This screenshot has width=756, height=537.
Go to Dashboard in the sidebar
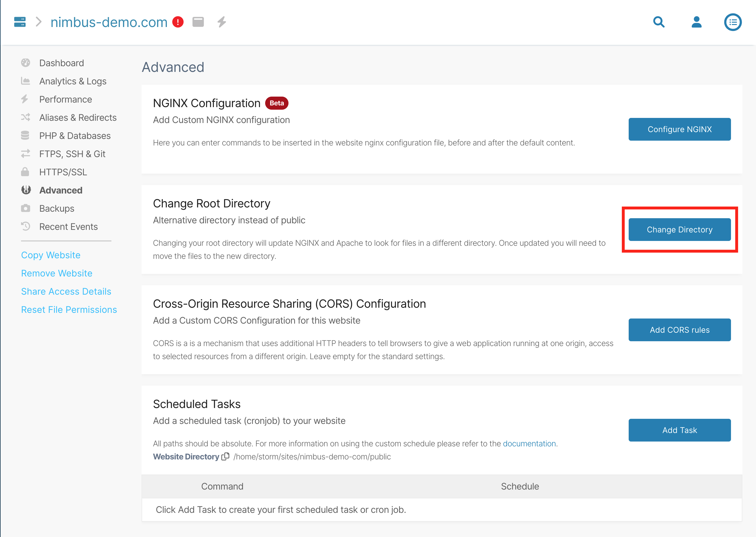click(x=61, y=63)
